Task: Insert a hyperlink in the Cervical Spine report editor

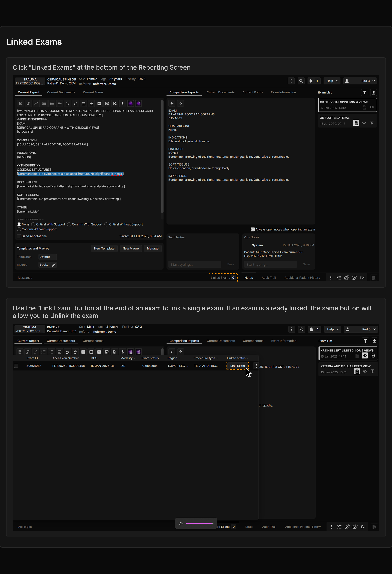Action: (x=36, y=103)
